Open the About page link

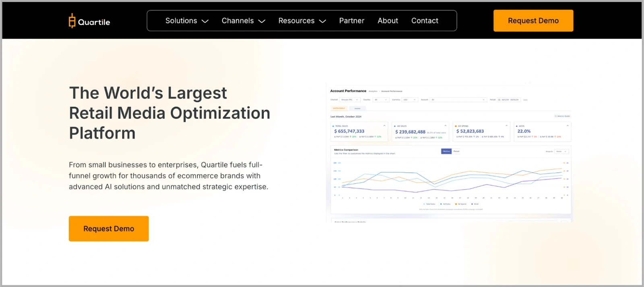click(388, 21)
